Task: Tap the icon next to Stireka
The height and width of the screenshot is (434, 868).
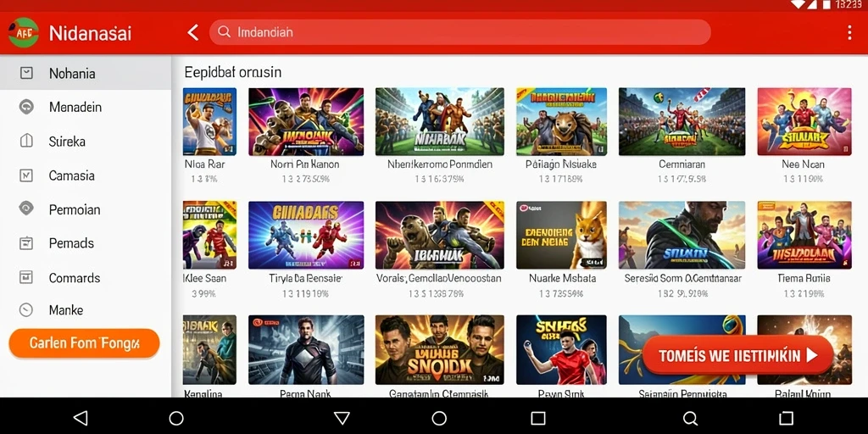Action: click(x=26, y=142)
